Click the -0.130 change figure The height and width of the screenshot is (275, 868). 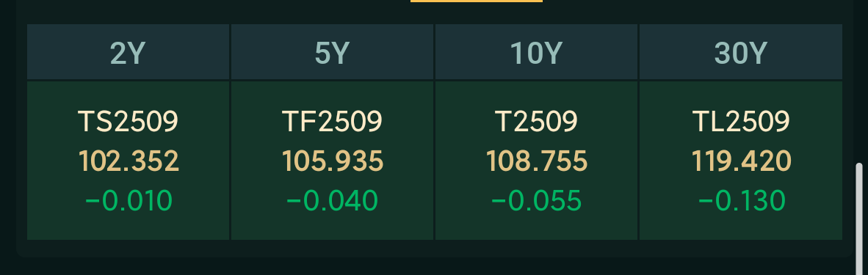741,200
